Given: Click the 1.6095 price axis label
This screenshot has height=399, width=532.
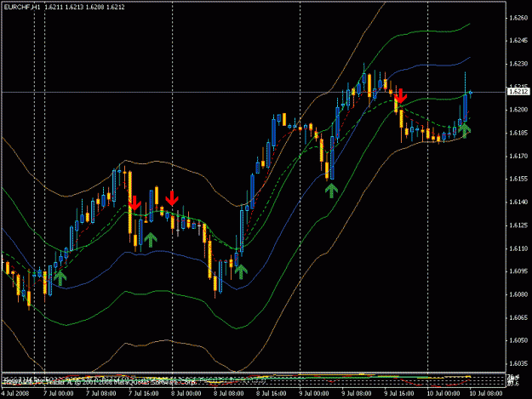Looking at the screenshot, I should pyautogui.click(x=518, y=271).
